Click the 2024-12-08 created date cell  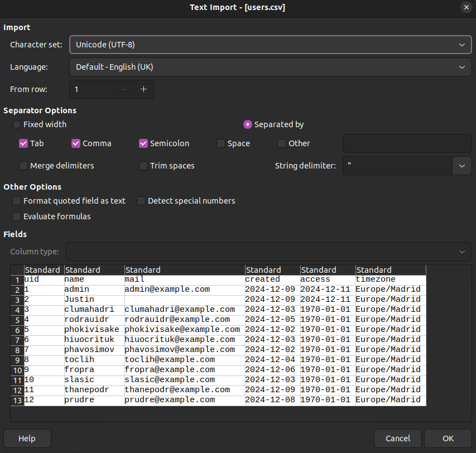pyautogui.click(x=273, y=400)
